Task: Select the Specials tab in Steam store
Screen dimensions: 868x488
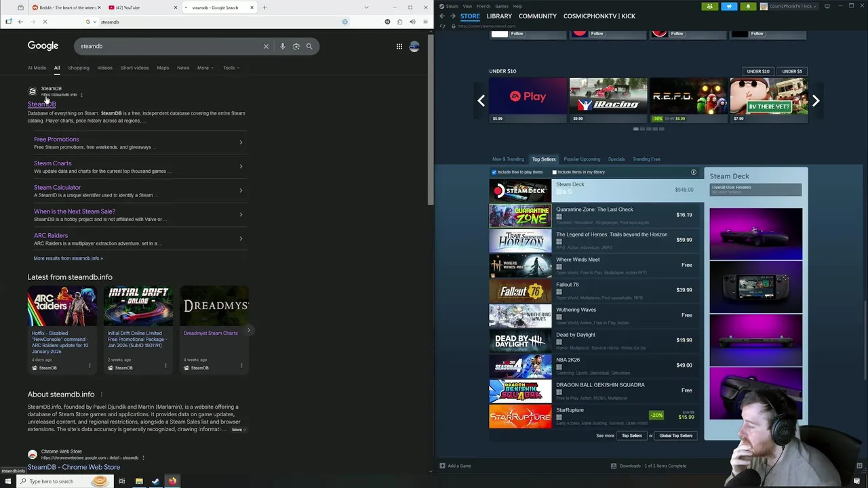Action: pos(616,159)
